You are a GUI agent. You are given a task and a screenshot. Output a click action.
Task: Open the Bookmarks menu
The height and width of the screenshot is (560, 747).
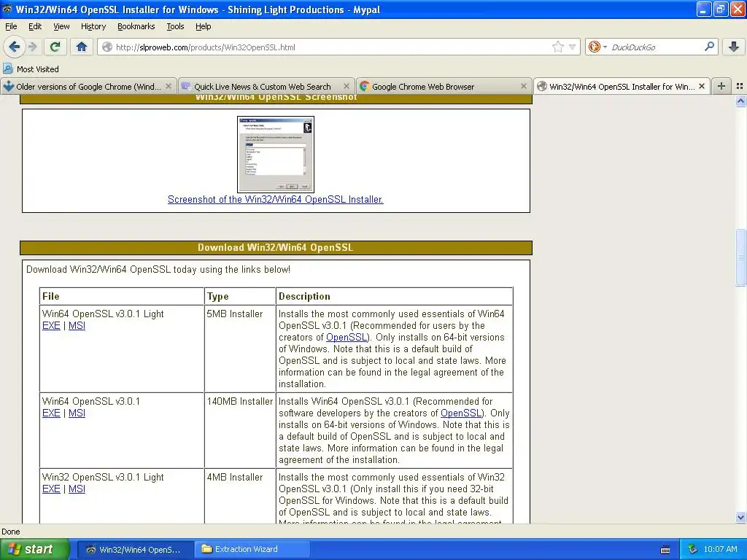136,27
